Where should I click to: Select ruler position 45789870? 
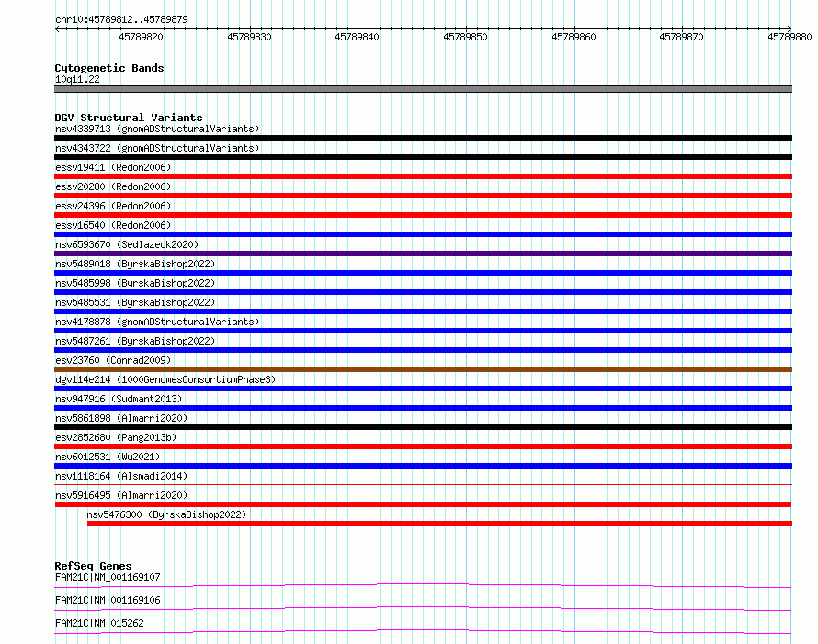coord(681,37)
